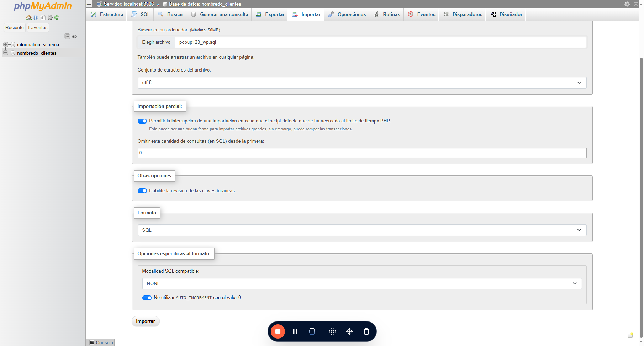Reload the navigation panel green icon
Screen dimensions: 644x346
pos(57,17)
